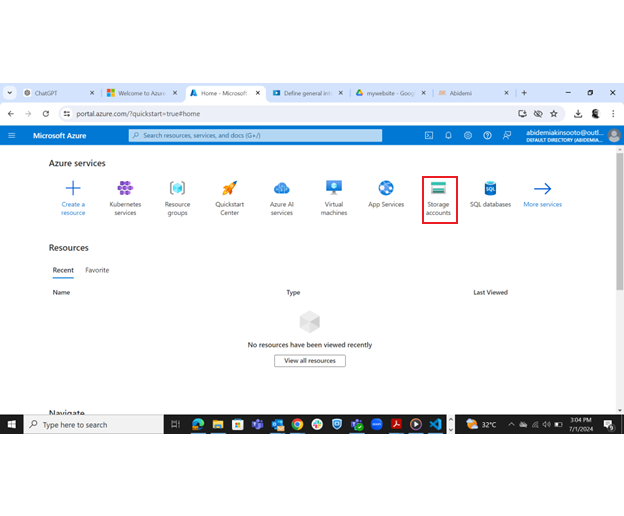The width and height of the screenshot is (624, 516).
Task: Reload the current page
Action: pos(46,114)
